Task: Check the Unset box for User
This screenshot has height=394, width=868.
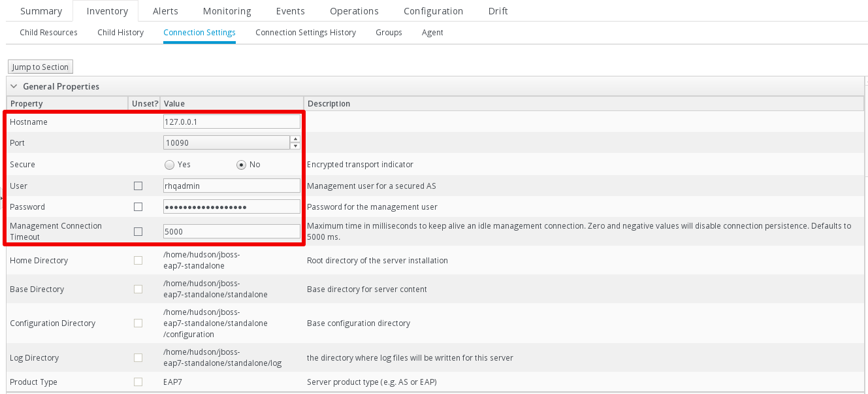Action: pyautogui.click(x=138, y=186)
